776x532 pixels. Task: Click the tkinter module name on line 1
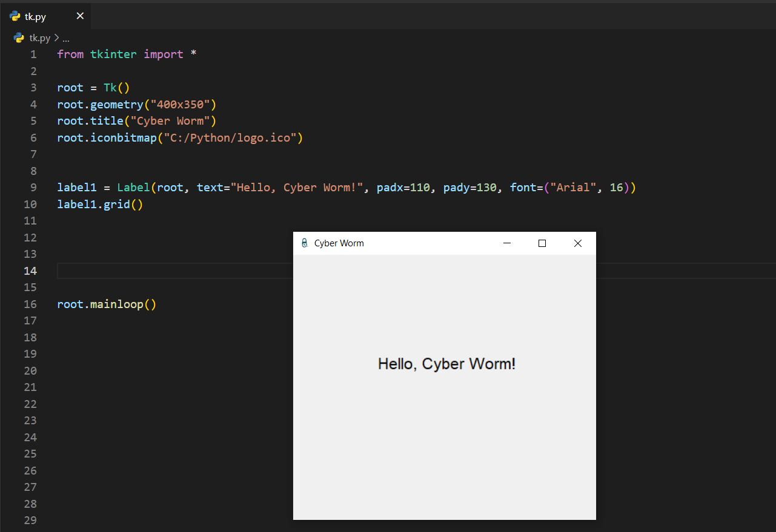click(113, 54)
